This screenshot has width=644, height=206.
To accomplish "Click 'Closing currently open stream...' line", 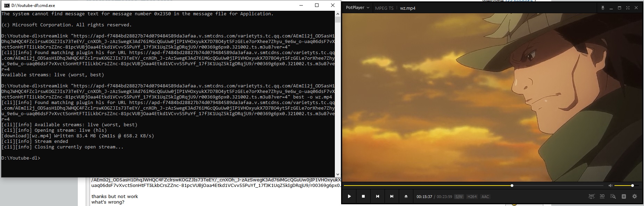I will tap(63, 147).
